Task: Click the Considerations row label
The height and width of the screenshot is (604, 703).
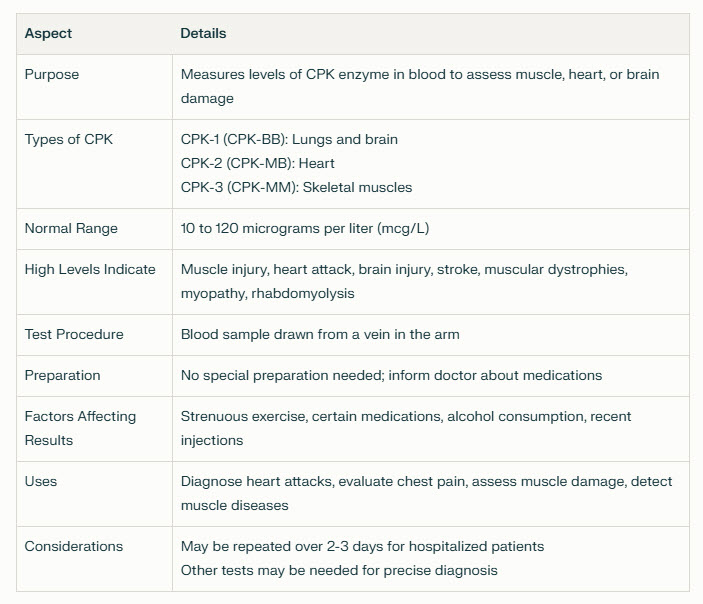Action: tap(74, 547)
